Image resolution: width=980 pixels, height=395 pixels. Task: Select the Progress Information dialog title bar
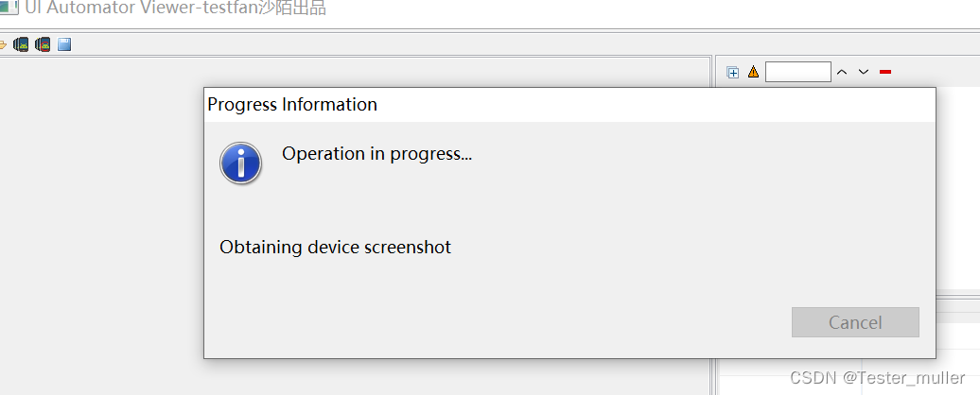(x=569, y=104)
